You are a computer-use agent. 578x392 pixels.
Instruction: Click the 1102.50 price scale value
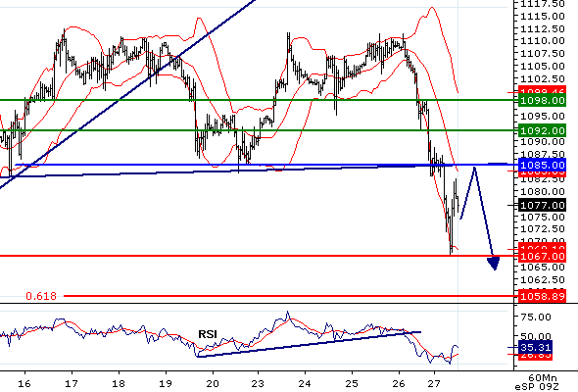(x=542, y=79)
